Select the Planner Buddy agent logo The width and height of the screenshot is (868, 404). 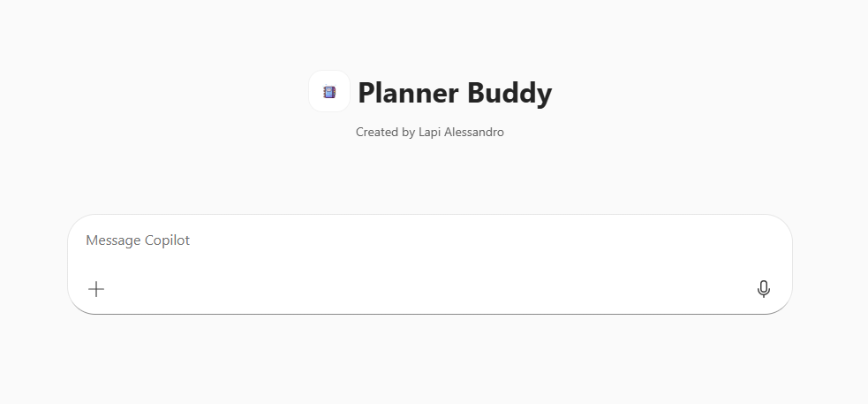329,92
